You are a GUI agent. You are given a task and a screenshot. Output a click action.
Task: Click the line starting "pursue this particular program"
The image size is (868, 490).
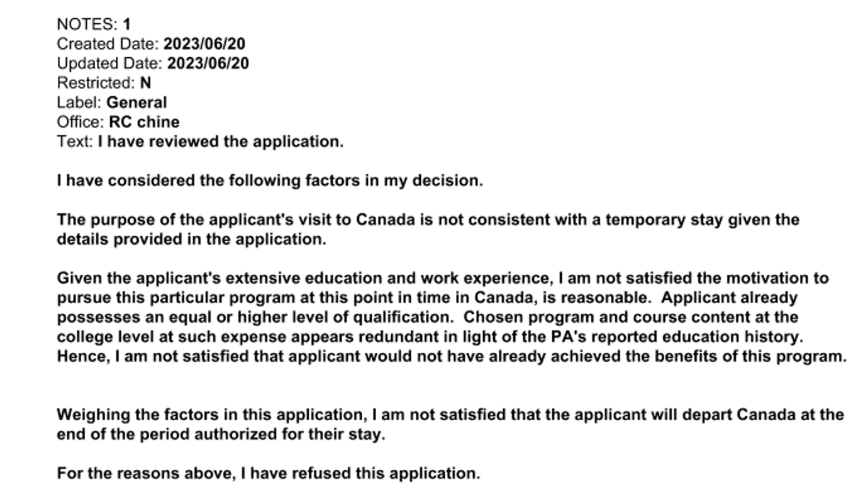coord(426,298)
